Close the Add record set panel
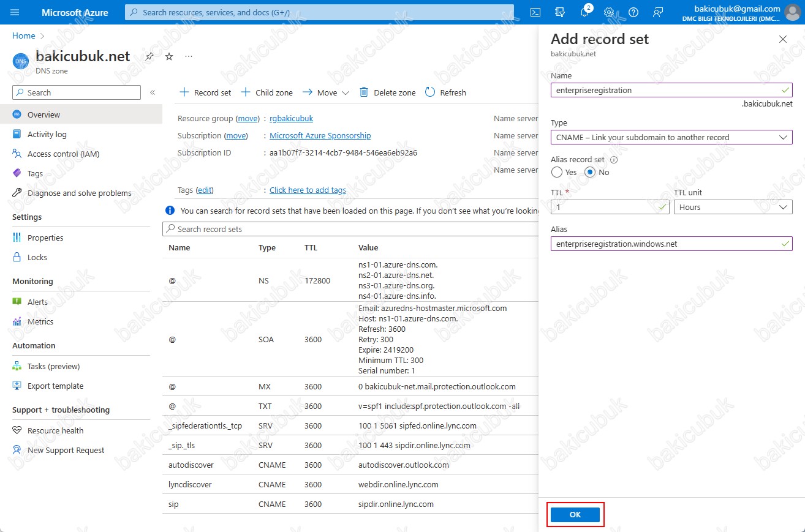Screen dimensions: 805x532 click(782, 39)
